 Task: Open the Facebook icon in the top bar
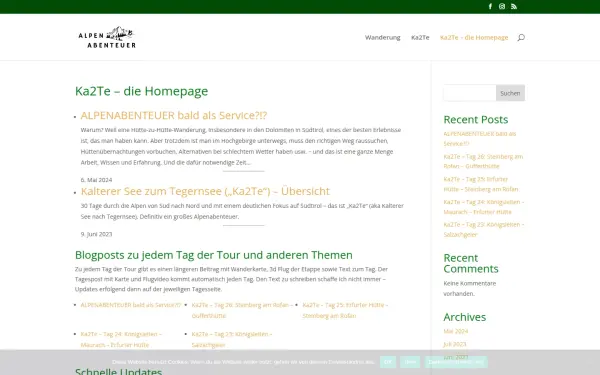coord(490,7)
